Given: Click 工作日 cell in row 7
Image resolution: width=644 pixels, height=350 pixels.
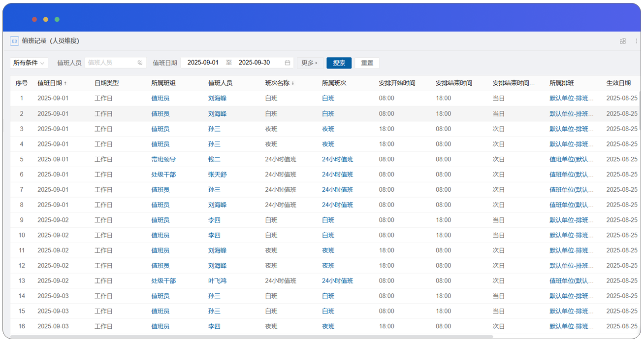Looking at the screenshot, I should tap(103, 190).
